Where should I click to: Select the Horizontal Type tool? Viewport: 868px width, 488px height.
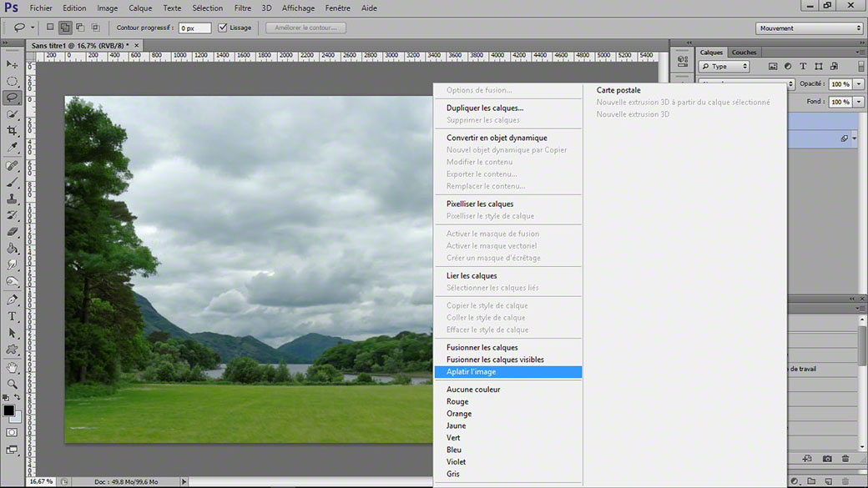point(13,316)
